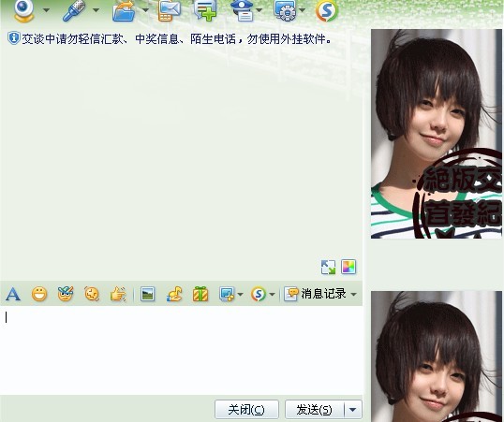Viewport: 504px width, 422px height.
Task: Expand the screenshot tool dropdown arrow
Action: (240, 294)
